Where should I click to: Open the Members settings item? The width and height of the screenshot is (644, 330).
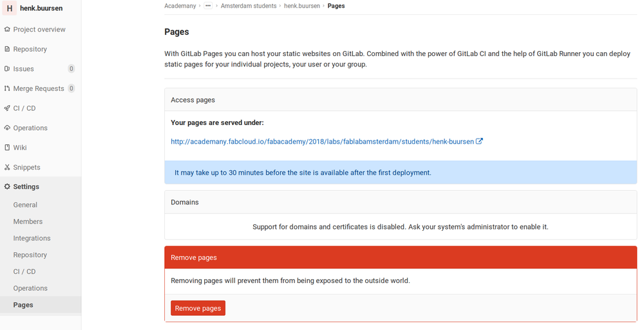28,222
